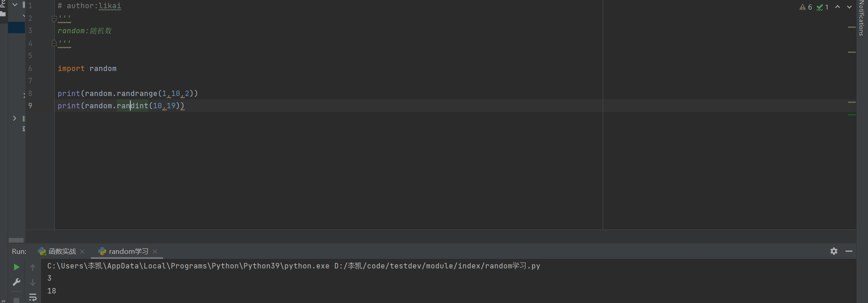Collapse docstring fold marker at line 4

coord(54,43)
